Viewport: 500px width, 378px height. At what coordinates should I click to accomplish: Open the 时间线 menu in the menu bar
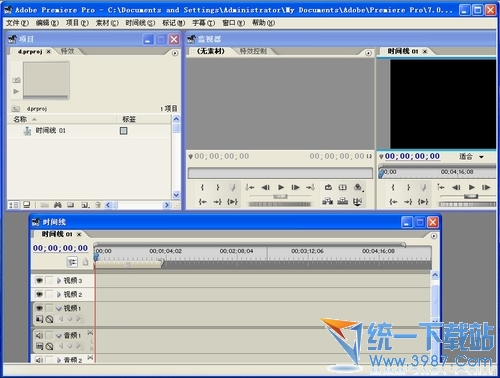coord(140,23)
